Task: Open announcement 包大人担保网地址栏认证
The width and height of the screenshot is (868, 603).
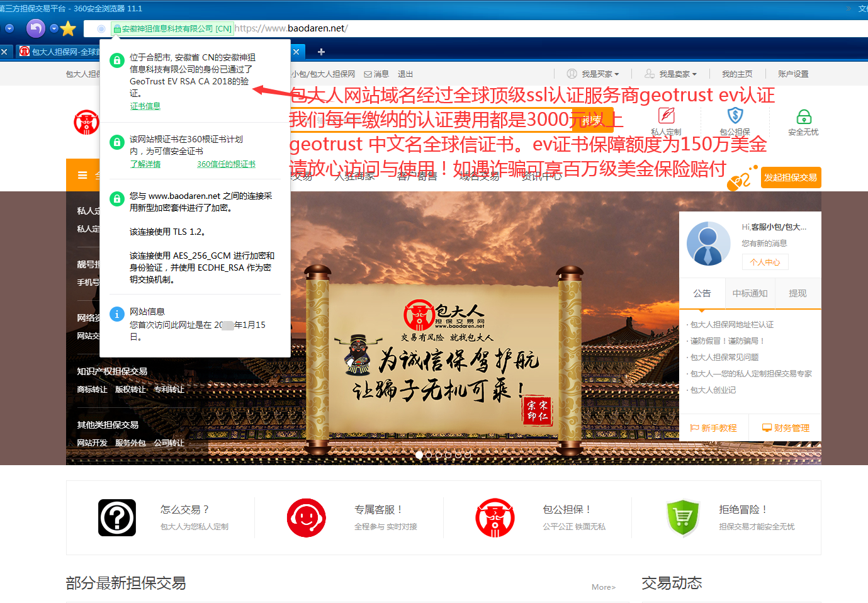Action: pos(731,324)
